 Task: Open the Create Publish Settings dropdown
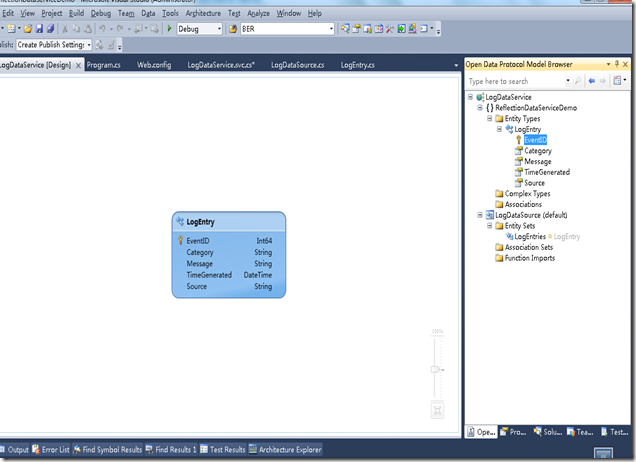click(x=89, y=45)
